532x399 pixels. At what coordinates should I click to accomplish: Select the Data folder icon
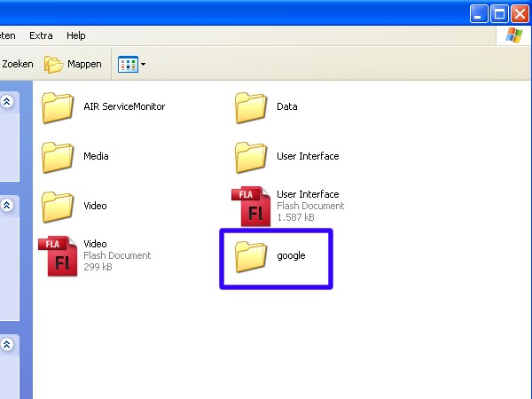pyautogui.click(x=252, y=107)
